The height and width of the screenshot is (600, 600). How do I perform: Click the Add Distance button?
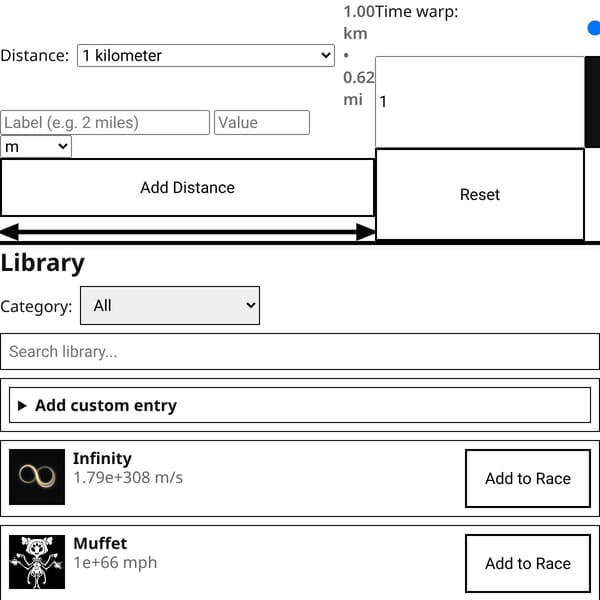coord(188,188)
